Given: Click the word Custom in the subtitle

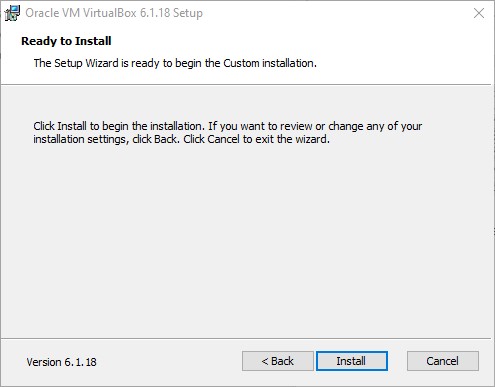Looking at the screenshot, I should coord(241,63).
